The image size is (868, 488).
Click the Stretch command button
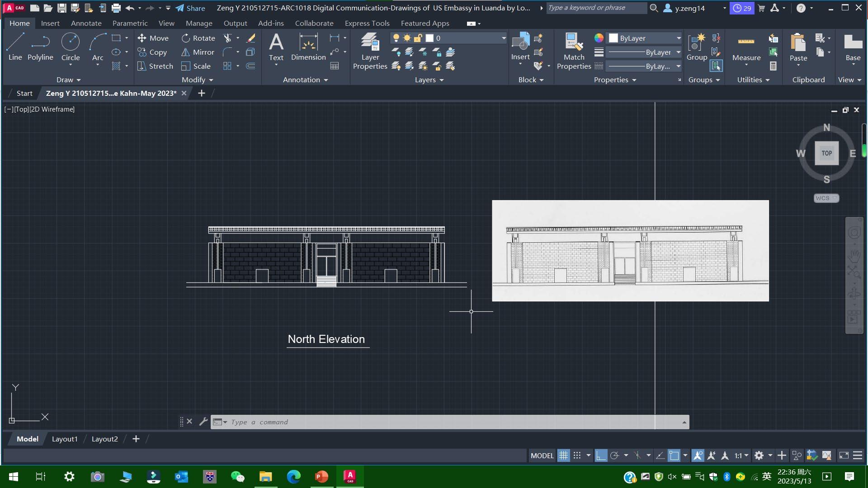155,66
